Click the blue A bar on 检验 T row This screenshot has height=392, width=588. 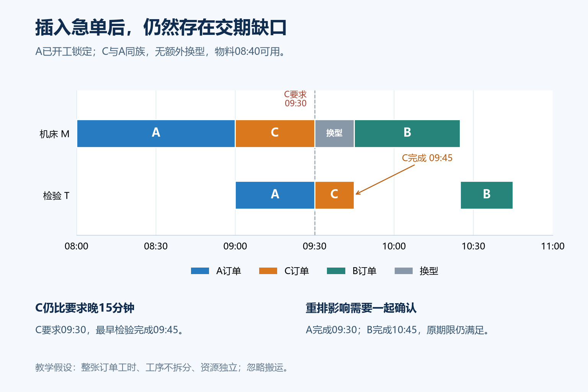coord(275,195)
